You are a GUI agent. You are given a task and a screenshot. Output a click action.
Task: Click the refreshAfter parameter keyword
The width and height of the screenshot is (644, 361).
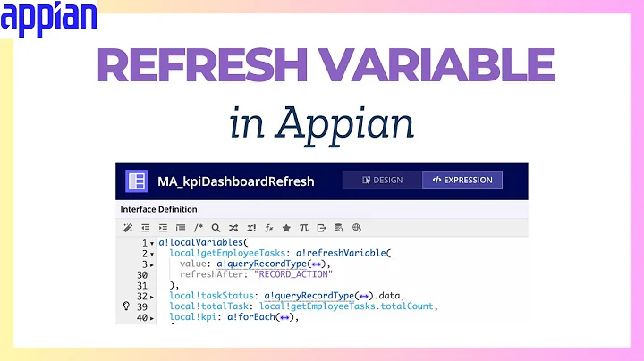(211, 274)
